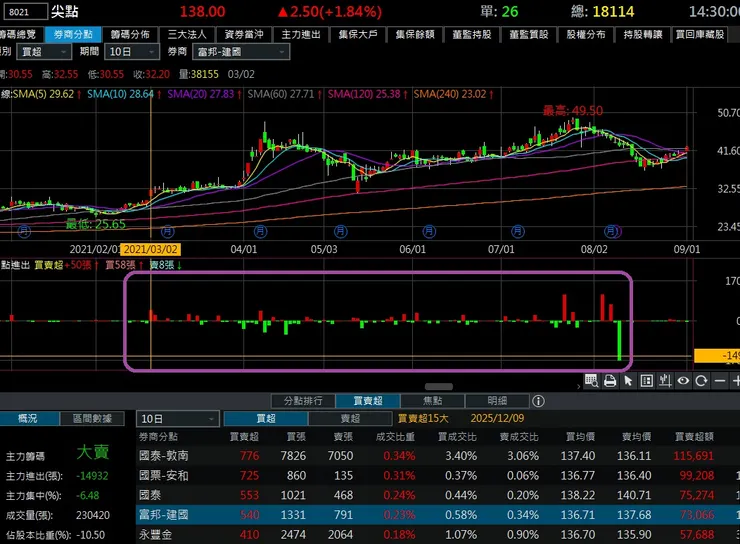Open the 持股轉讓 tab

(x=643, y=34)
